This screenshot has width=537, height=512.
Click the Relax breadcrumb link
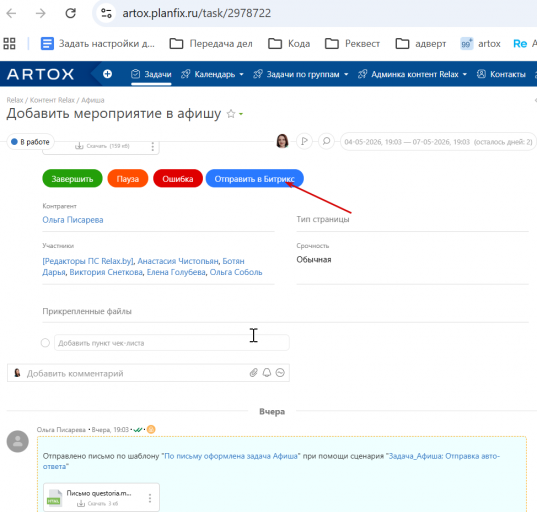tap(15, 100)
